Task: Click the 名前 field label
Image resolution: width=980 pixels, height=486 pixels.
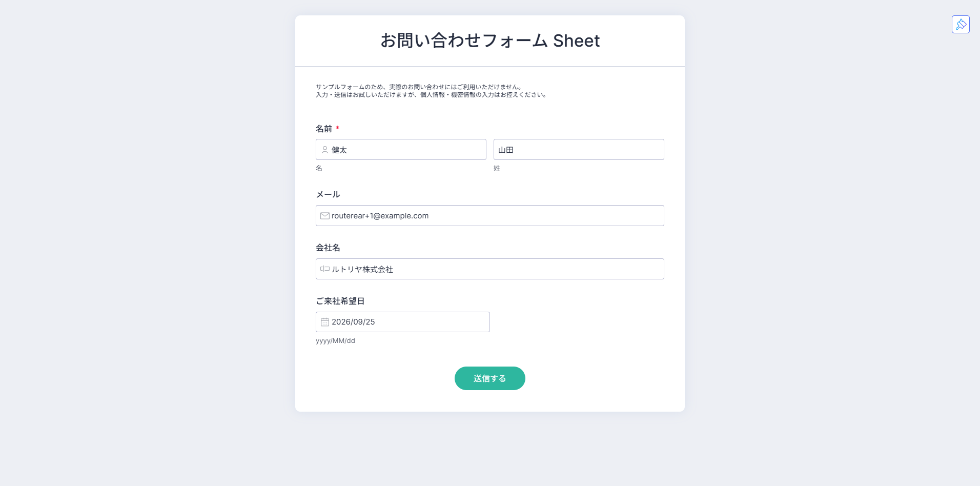Action: (324, 129)
